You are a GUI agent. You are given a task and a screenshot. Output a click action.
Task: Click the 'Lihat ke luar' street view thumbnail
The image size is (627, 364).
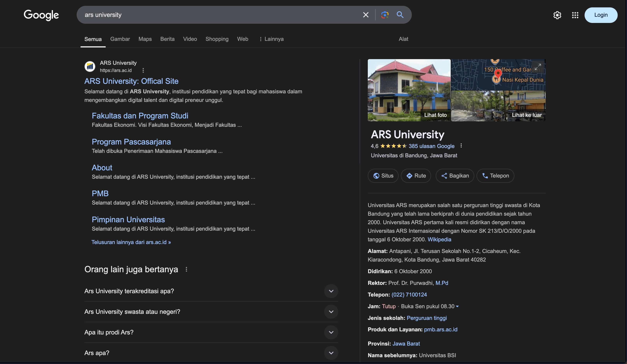pos(498,106)
